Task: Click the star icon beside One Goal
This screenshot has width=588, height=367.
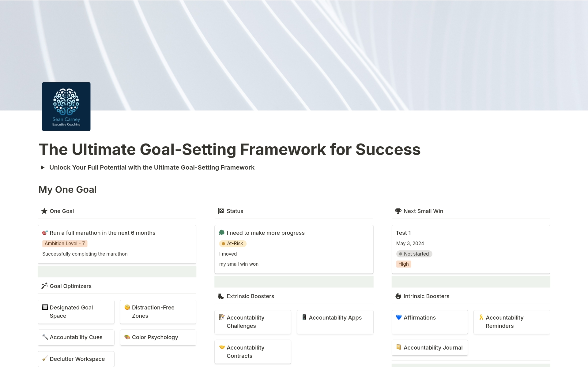Action: (44, 211)
